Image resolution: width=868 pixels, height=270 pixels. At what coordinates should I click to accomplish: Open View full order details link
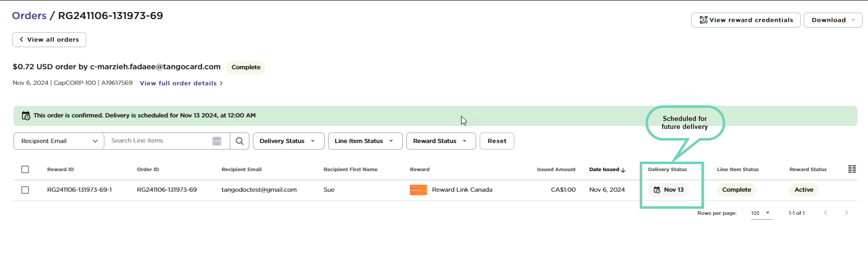181,83
